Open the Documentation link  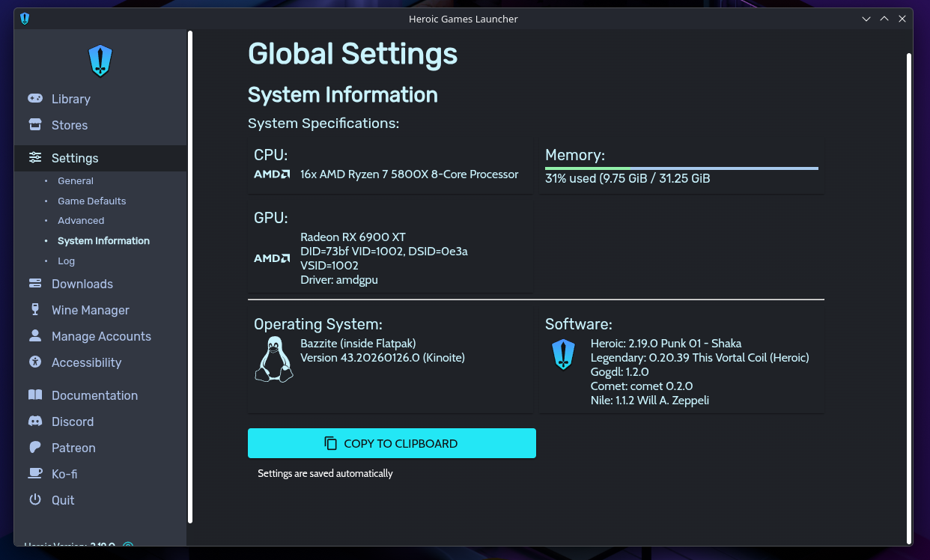[34, 395]
